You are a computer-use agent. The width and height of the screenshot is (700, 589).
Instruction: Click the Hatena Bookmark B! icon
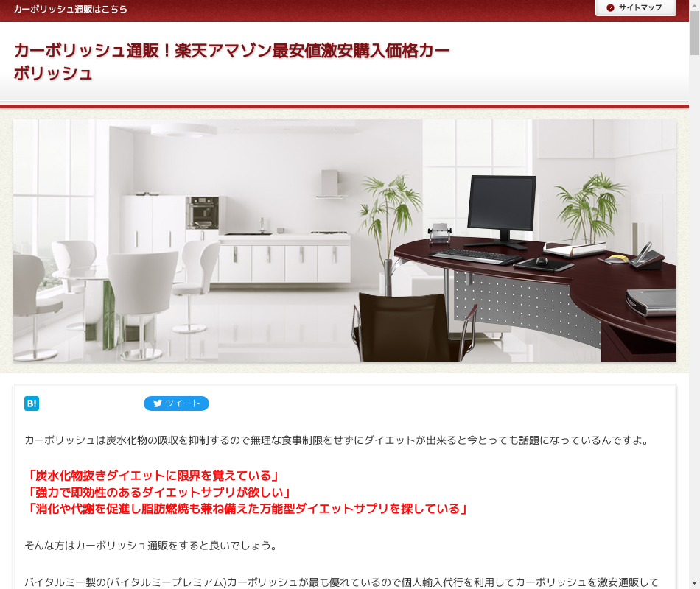pyautogui.click(x=32, y=403)
